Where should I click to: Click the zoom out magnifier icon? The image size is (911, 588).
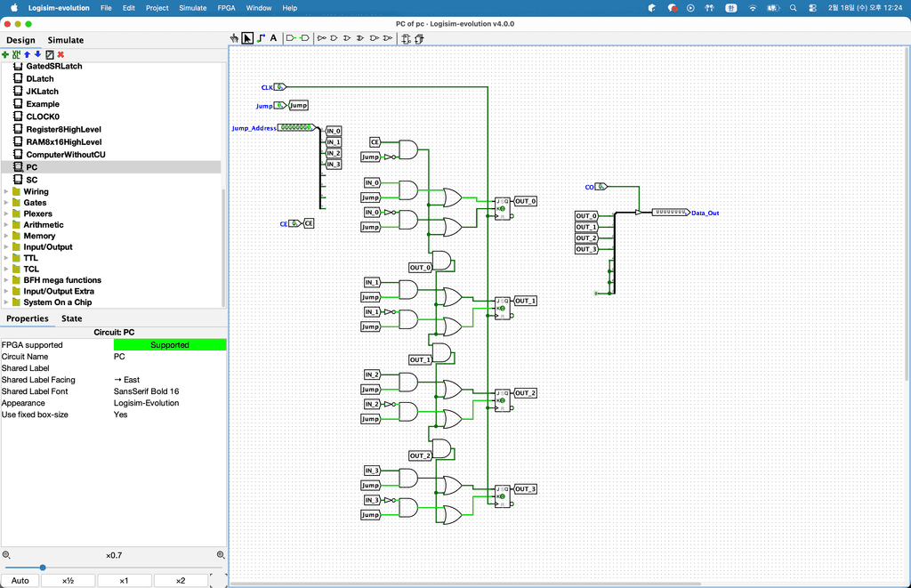[6, 555]
